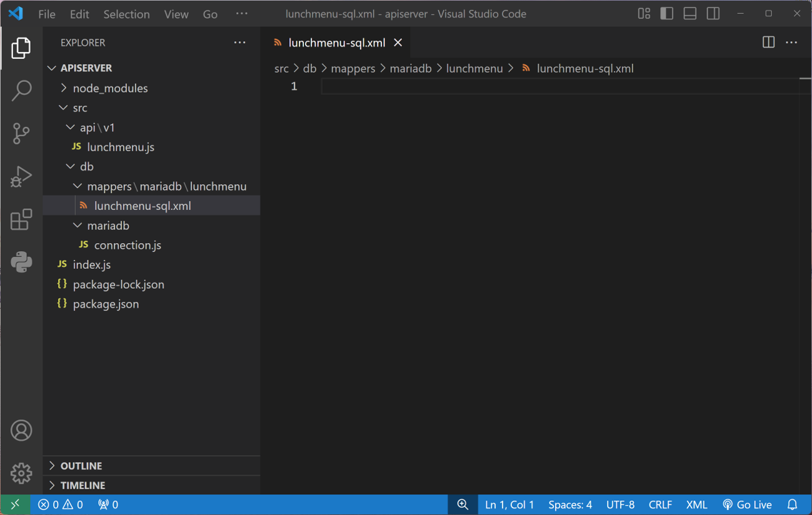
Task: Click the ports forwarded indicator
Action: coord(108,504)
